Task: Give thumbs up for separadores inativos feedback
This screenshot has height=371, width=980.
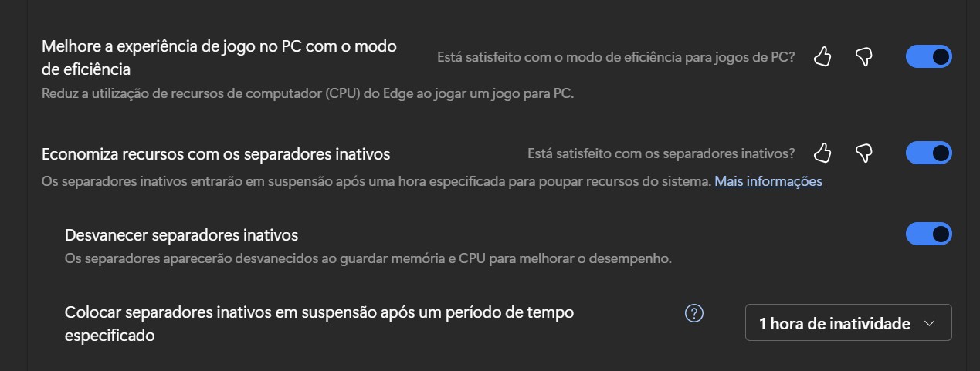Action: pyautogui.click(x=822, y=153)
